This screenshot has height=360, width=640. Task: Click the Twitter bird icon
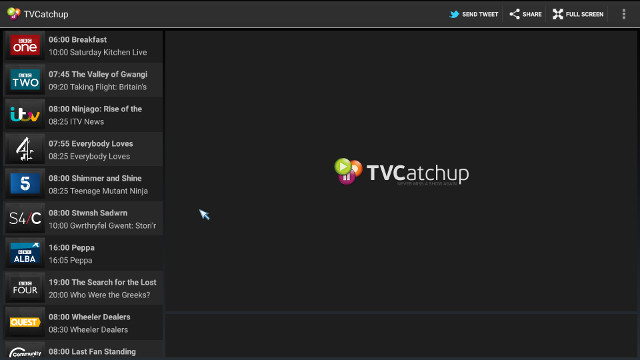point(454,14)
